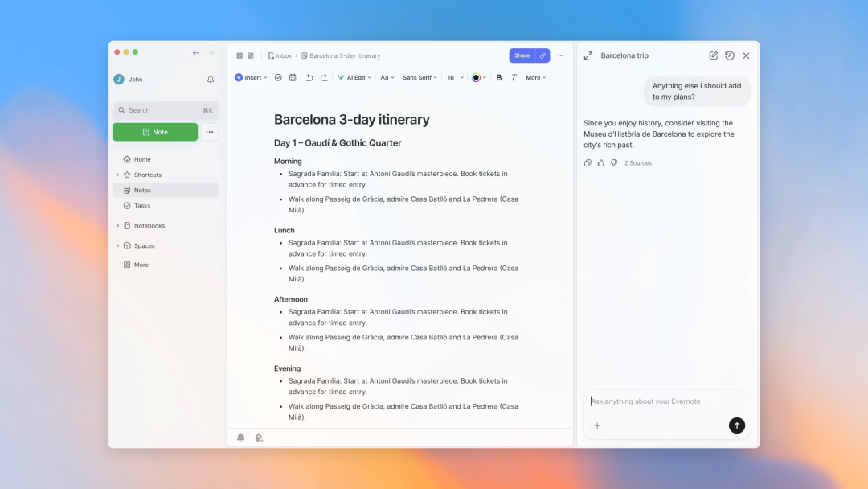Click the calendar event icon in toolbar
Viewport: 868px width, 489px height.
(293, 78)
